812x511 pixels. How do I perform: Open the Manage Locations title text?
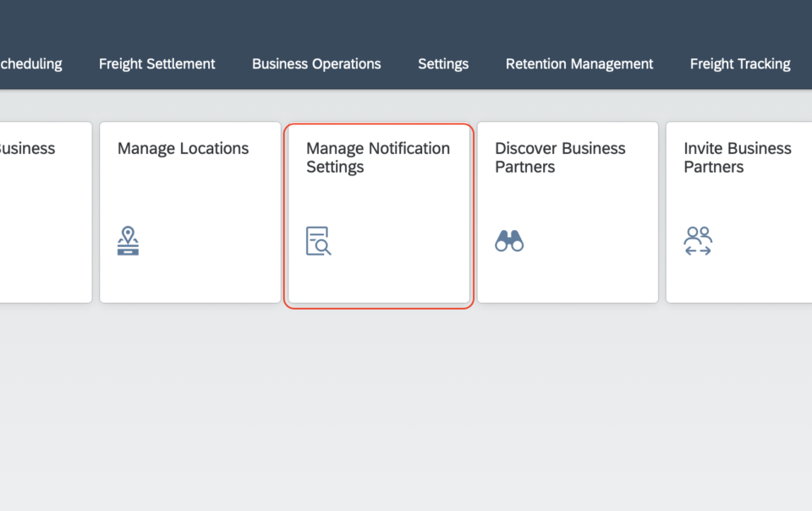[x=183, y=149]
